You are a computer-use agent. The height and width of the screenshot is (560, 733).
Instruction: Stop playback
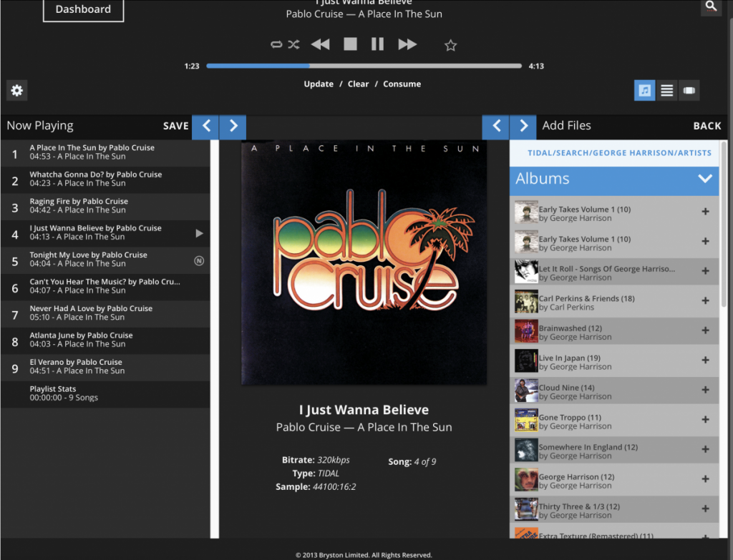[x=350, y=44]
